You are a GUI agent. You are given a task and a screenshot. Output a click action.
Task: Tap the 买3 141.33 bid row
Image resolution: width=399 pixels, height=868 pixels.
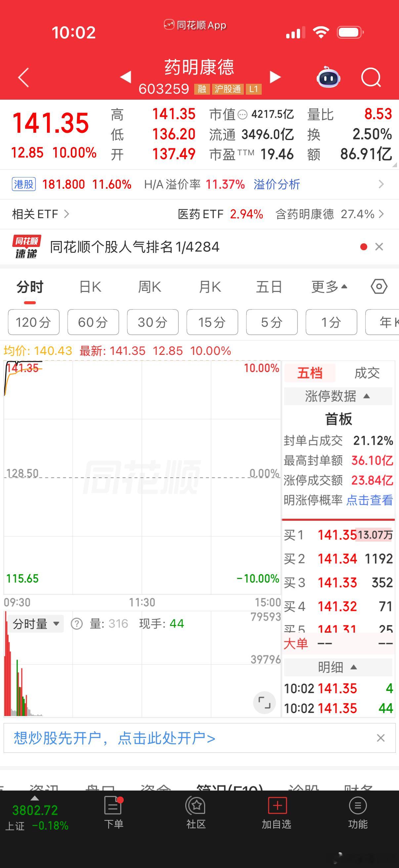point(338,583)
